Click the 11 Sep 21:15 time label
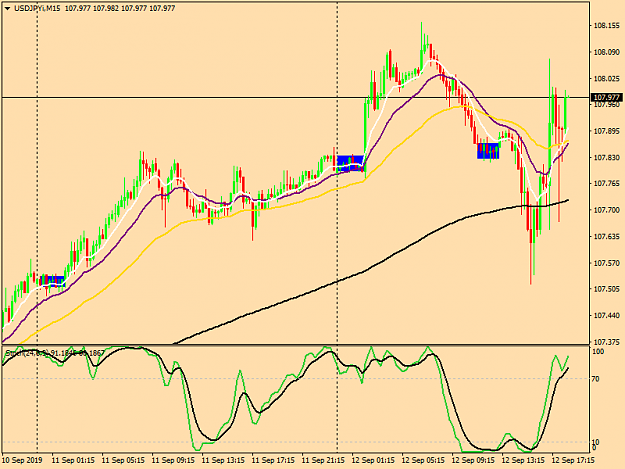 tap(323, 461)
